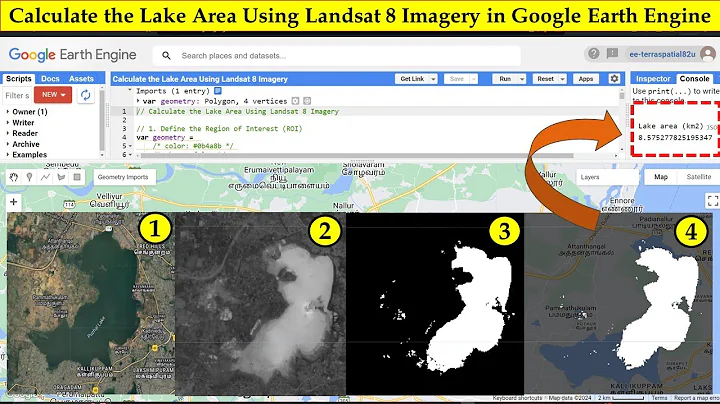The width and height of the screenshot is (720, 404).
Task: Open the Run dropdown arrow
Action: pyautogui.click(x=522, y=79)
